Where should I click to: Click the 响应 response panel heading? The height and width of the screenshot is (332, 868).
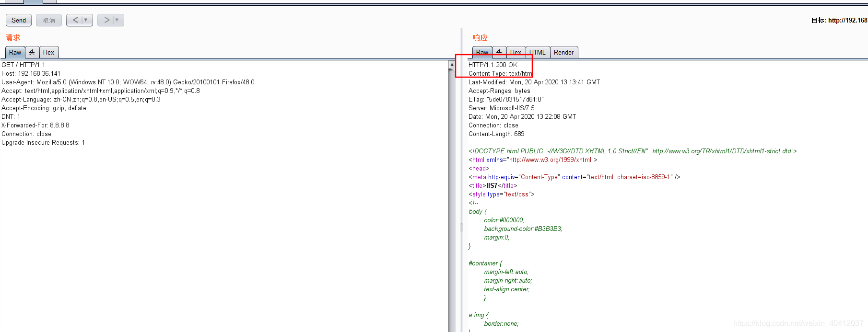click(480, 37)
